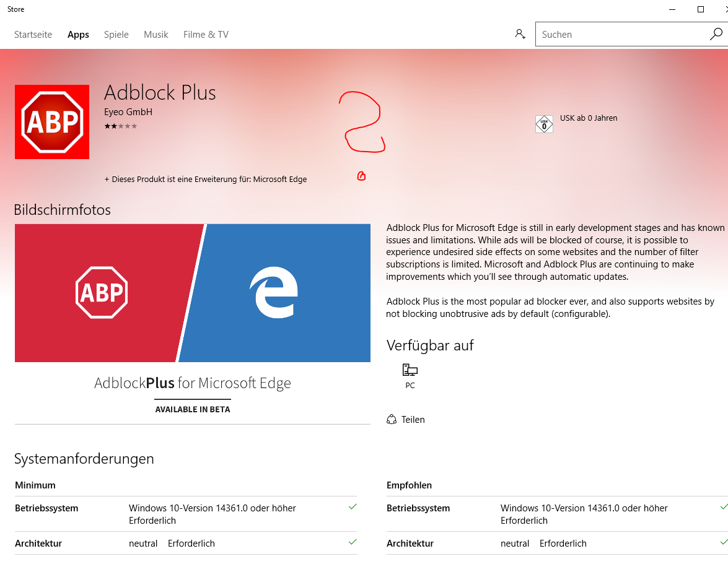Go to the Musik tab
This screenshot has width=728, height=572.
tap(156, 34)
